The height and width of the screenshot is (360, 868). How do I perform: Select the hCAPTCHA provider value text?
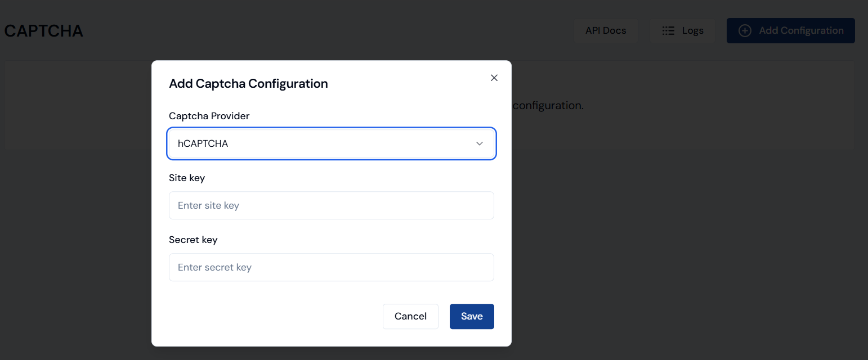coord(203,143)
